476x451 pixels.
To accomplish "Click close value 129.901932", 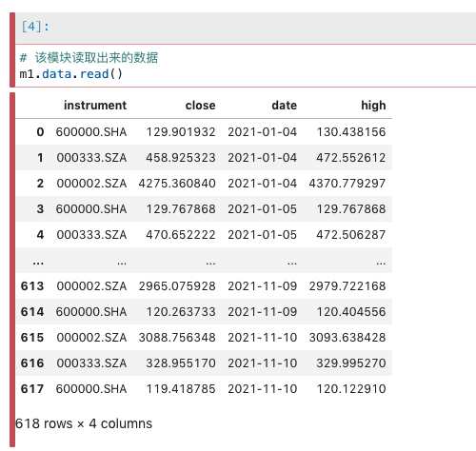I will 181,132.
